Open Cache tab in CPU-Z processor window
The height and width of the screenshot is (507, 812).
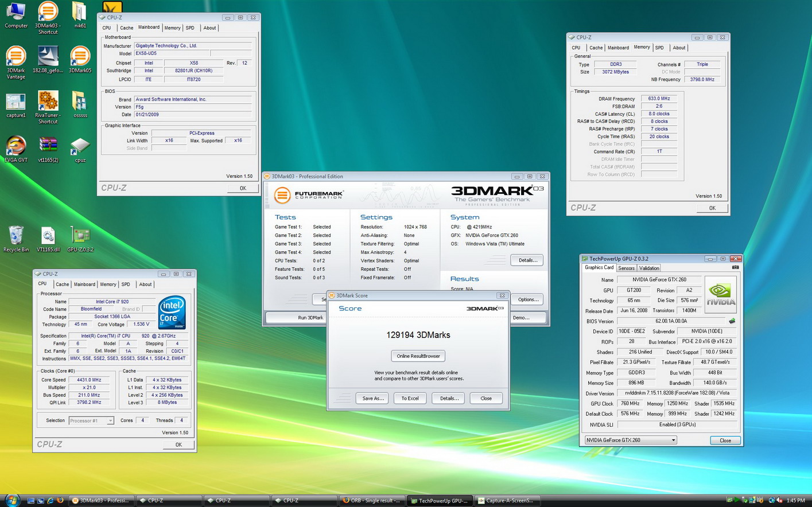62,284
